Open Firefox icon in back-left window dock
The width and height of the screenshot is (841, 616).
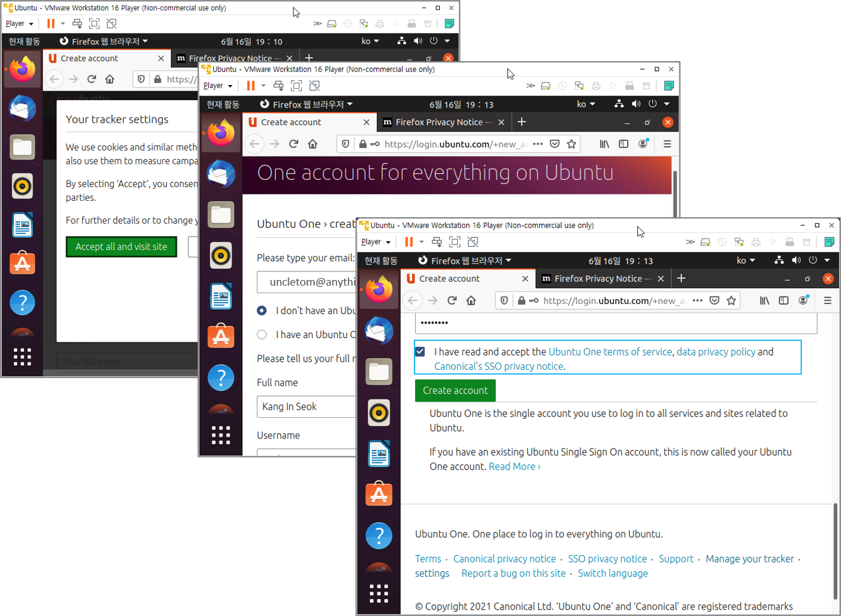click(x=22, y=69)
